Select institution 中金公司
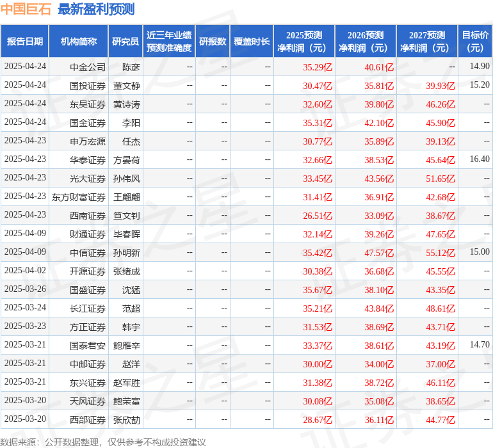 88,67
